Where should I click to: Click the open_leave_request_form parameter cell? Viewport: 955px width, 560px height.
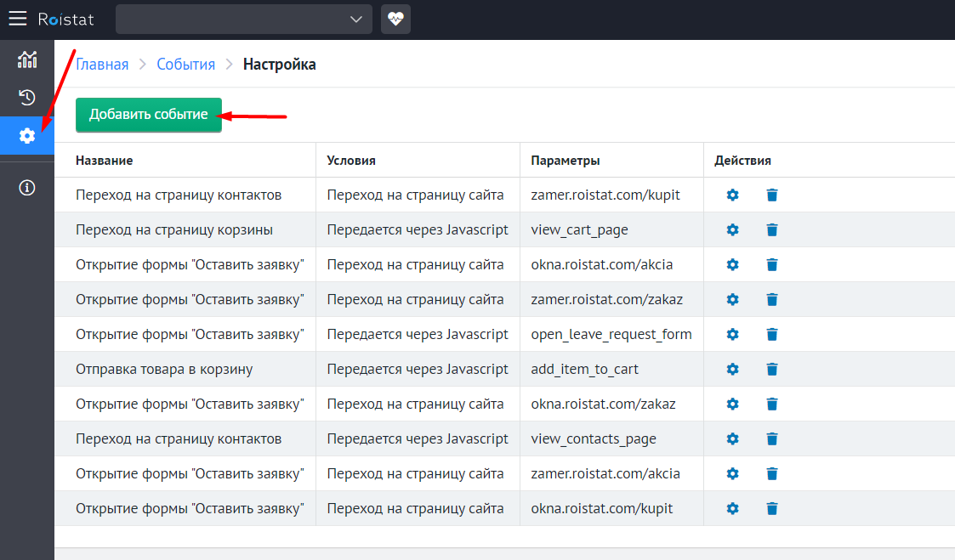pyautogui.click(x=611, y=335)
